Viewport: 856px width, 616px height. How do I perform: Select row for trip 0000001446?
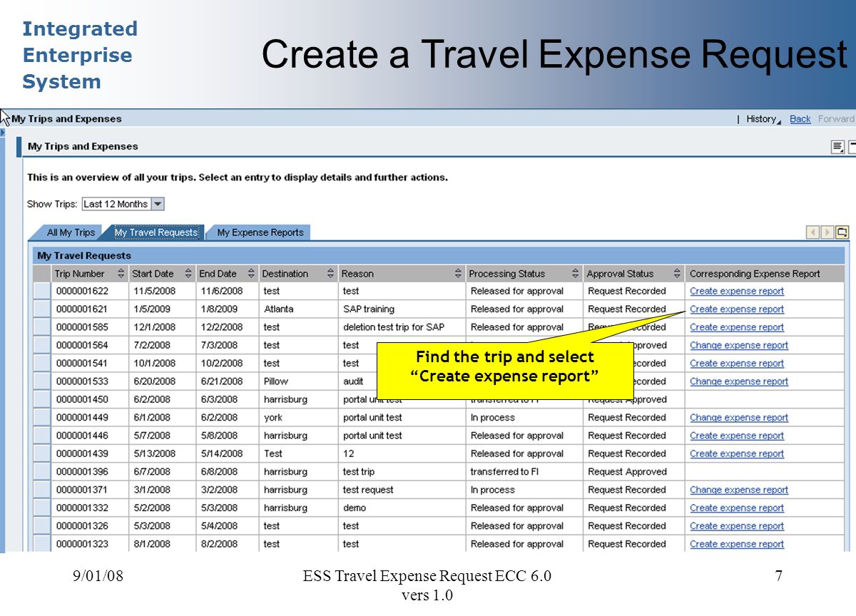(x=42, y=436)
